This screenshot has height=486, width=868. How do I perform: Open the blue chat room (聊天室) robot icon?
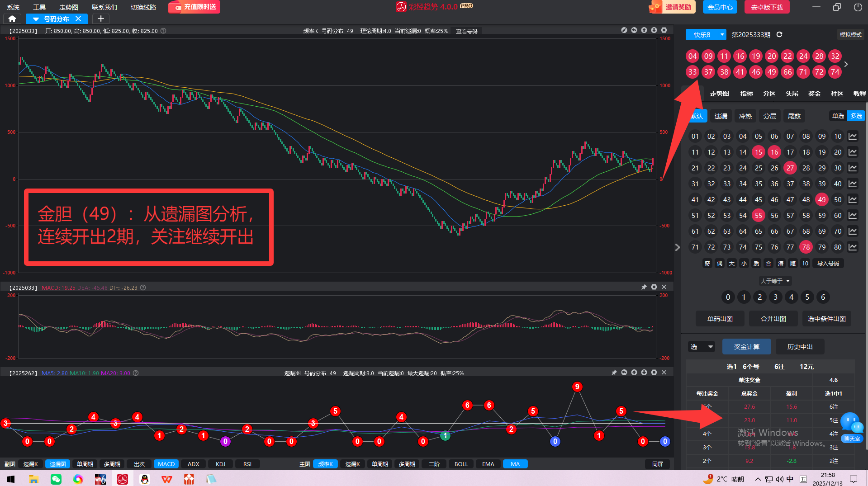(852, 425)
